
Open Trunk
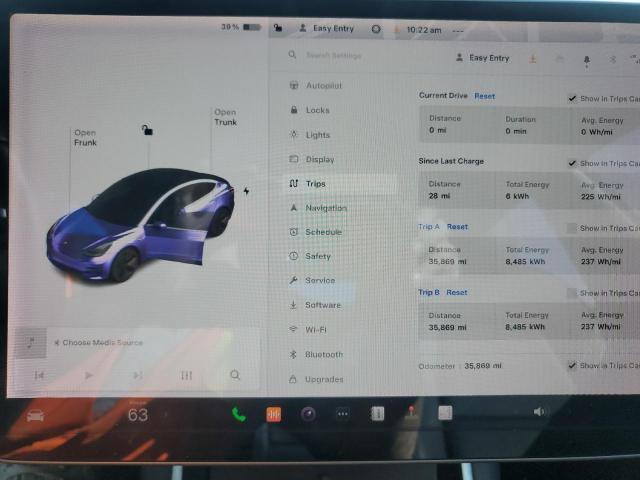pos(225,117)
